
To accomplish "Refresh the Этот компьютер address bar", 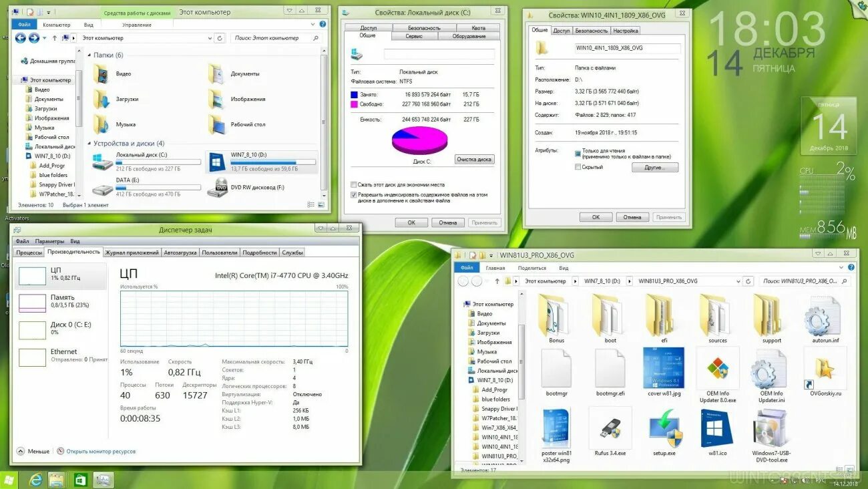I will pos(220,38).
